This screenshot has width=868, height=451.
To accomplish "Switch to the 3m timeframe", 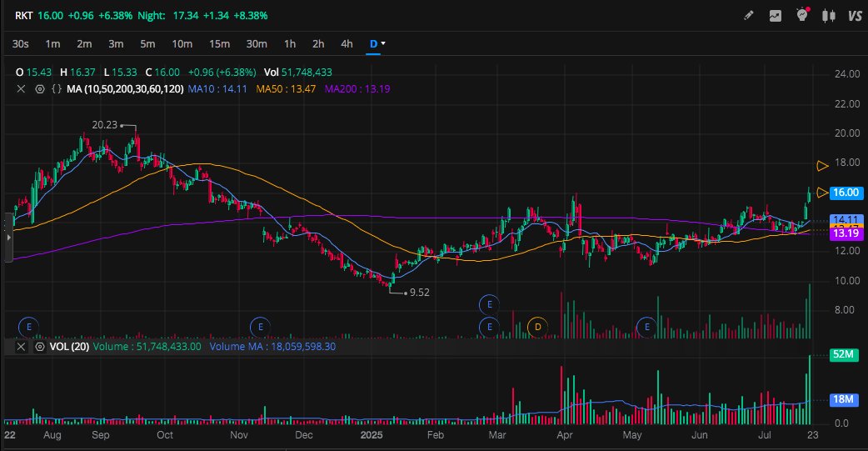I will (116, 44).
